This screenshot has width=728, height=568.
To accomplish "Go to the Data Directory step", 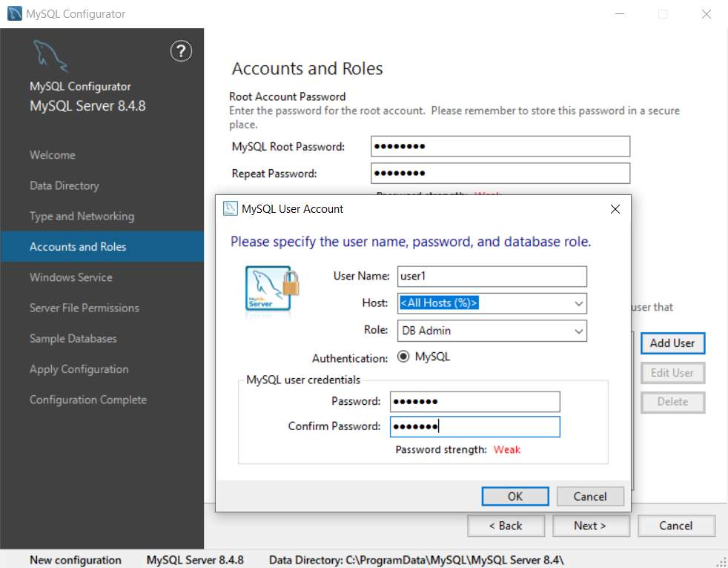I will [64, 186].
